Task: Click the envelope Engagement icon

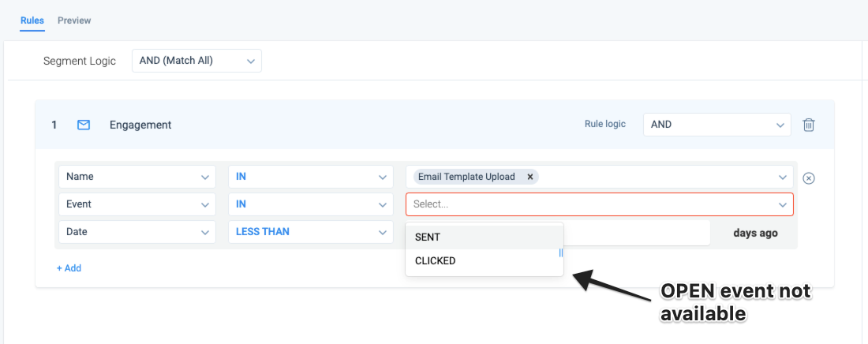Action: 84,125
